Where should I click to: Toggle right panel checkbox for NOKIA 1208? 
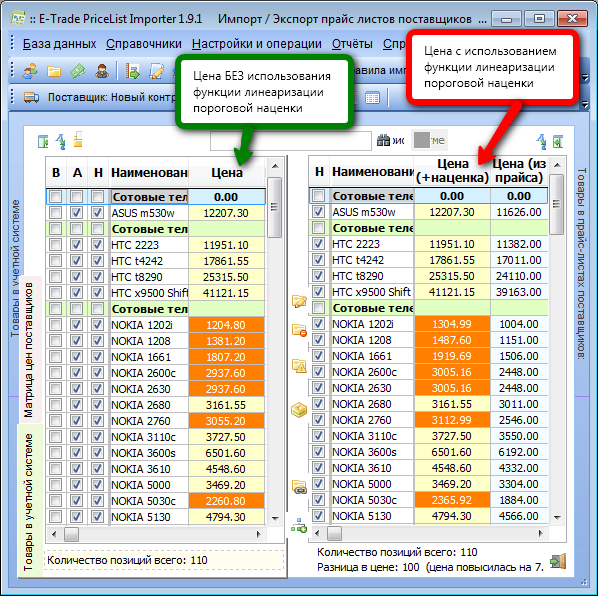[x=318, y=339]
